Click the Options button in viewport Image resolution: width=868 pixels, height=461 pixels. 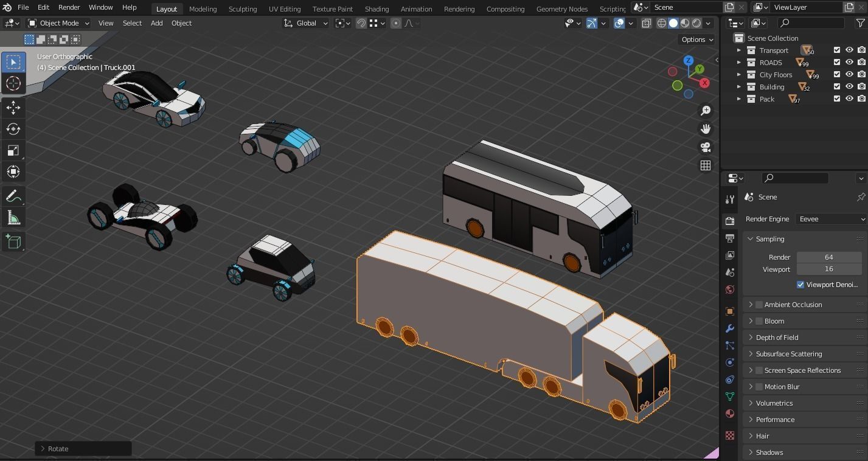pyautogui.click(x=697, y=40)
